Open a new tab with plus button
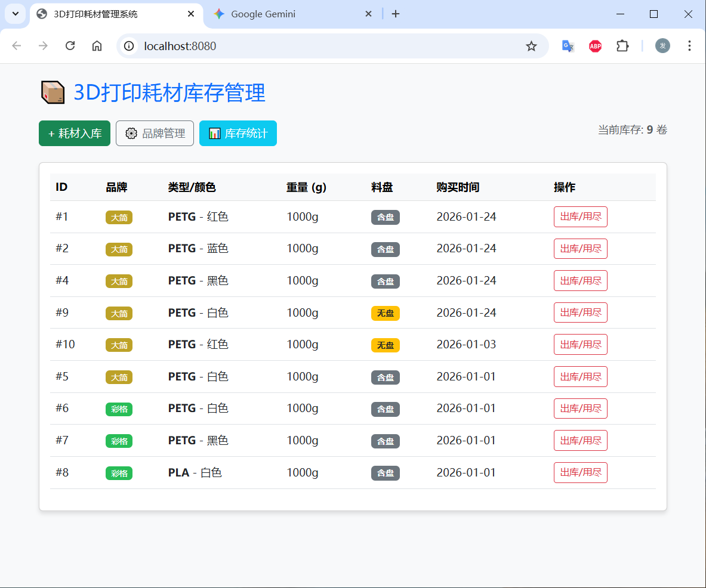 [x=395, y=14]
